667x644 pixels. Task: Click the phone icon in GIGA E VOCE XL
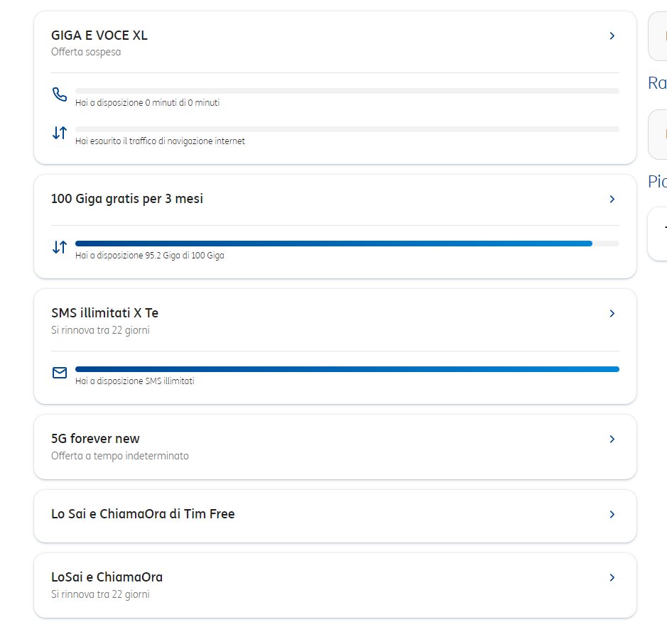click(x=60, y=94)
